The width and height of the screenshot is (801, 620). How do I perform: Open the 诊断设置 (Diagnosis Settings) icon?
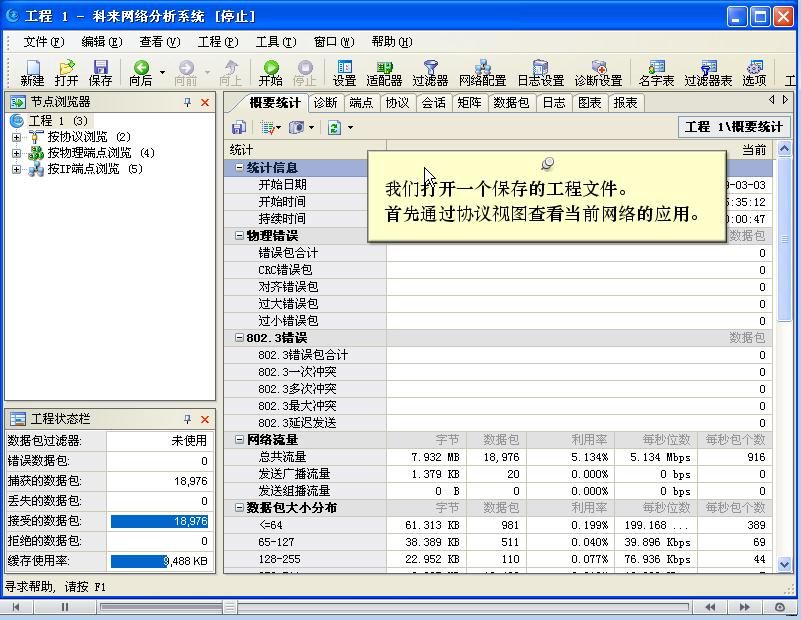[x=598, y=71]
